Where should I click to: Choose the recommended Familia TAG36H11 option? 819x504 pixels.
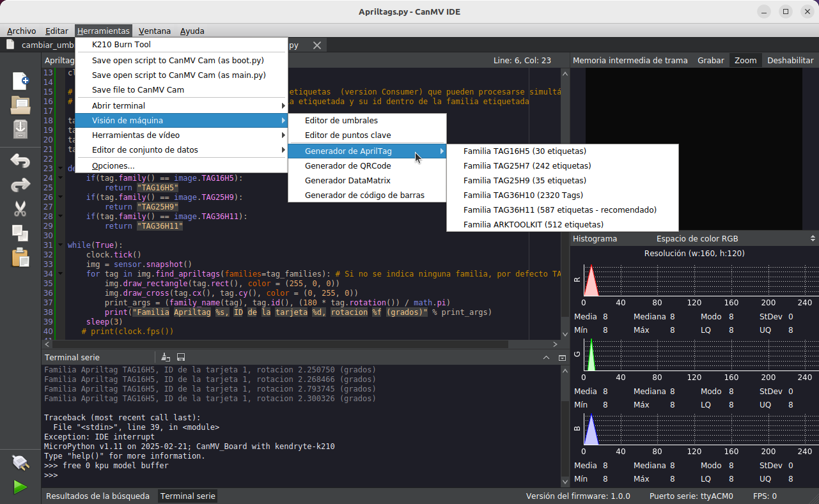pyautogui.click(x=563, y=210)
